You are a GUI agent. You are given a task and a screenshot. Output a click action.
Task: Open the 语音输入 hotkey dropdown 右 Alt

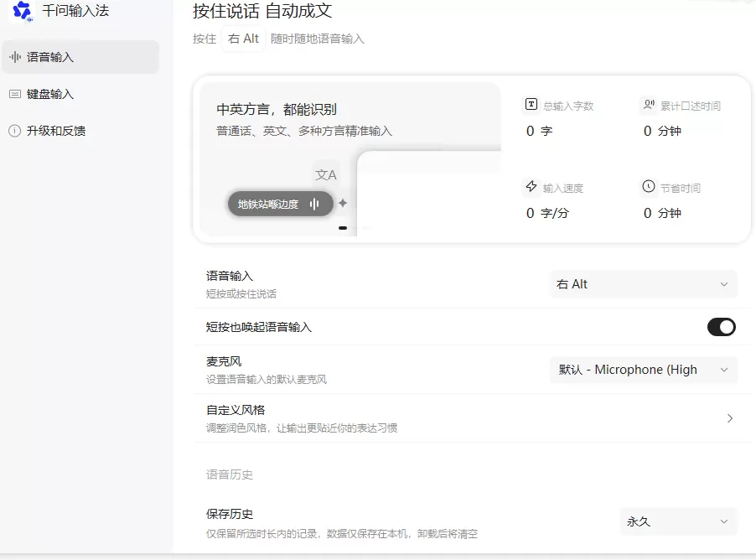click(x=643, y=284)
